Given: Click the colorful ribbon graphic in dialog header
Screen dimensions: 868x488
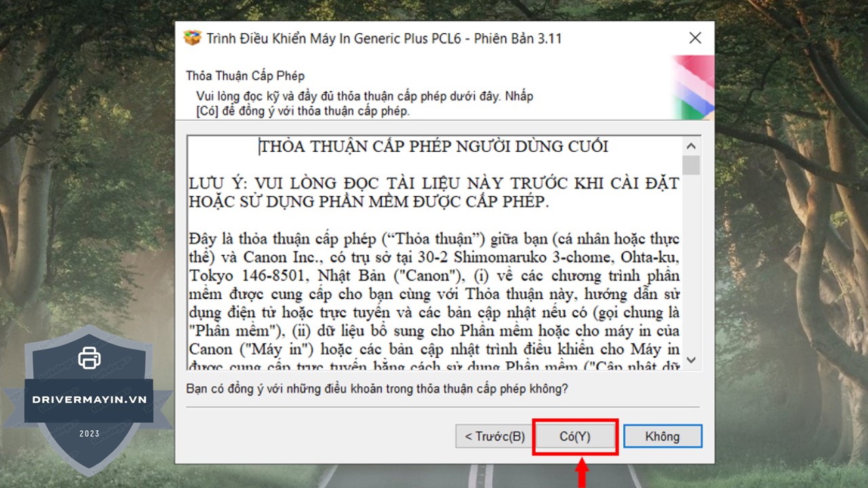Looking at the screenshot, I should click(693, 88).
